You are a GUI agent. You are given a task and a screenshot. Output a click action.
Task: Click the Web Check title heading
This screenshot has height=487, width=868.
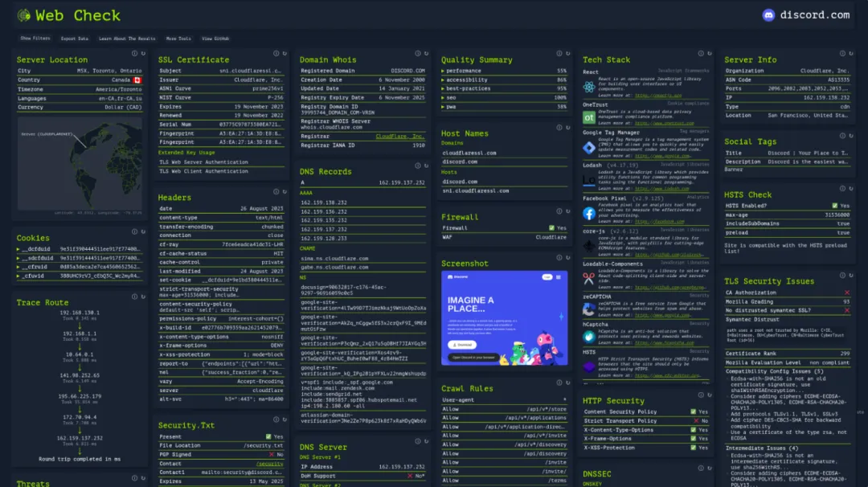point(77,15)
